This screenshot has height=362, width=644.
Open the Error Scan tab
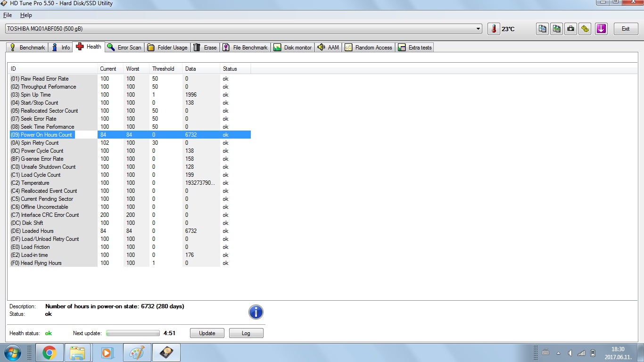click(x=124, y=48)
